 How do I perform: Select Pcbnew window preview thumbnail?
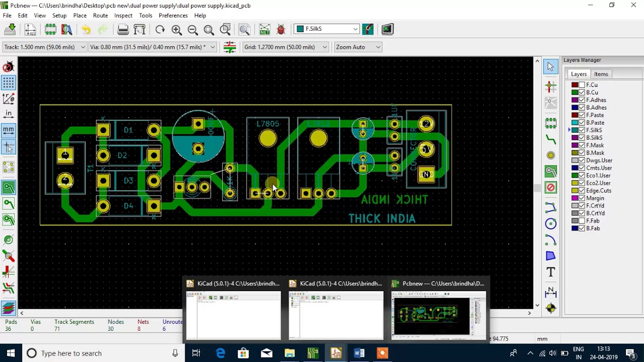click(439, 316)
